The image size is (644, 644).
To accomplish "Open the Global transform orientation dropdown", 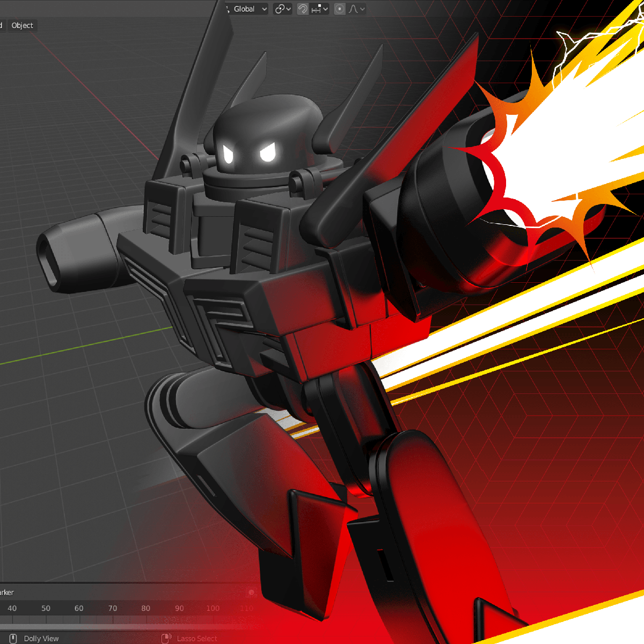I will pos(247,9).
